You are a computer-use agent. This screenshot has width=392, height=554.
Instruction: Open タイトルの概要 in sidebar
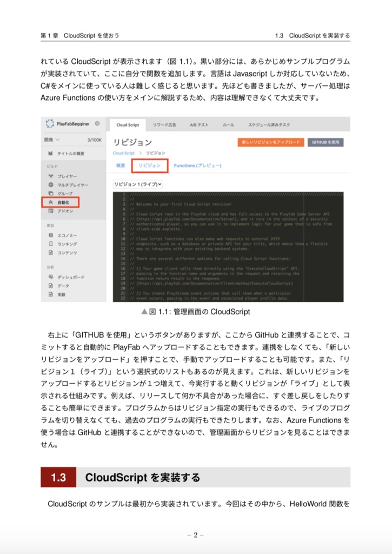(x=71, y=153)
